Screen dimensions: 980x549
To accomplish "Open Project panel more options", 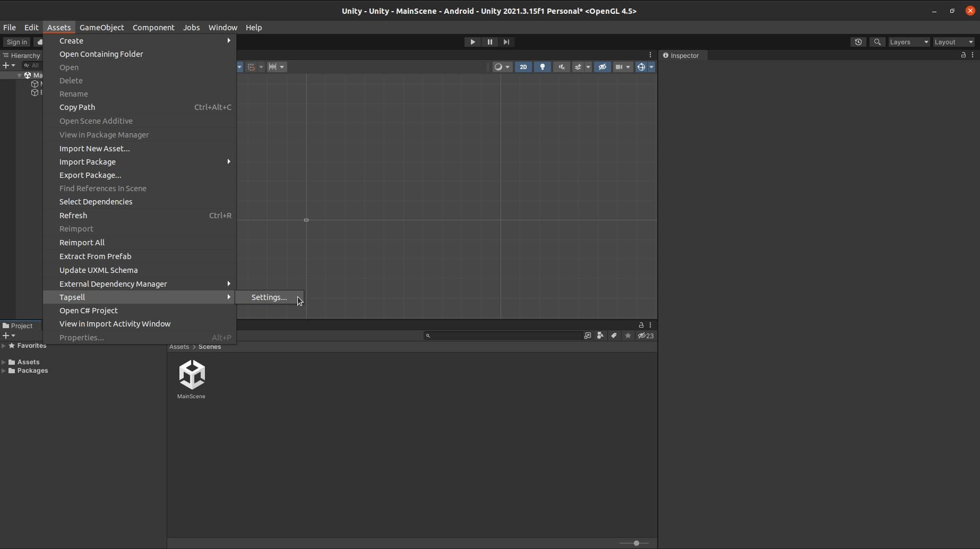I will coord(650,325).
